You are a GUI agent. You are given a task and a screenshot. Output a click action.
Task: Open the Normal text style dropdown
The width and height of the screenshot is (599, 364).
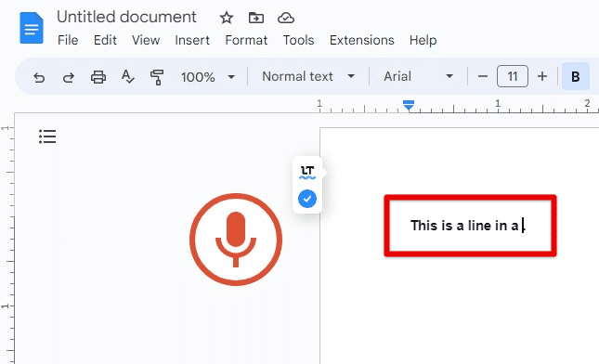[x=308, y=76]
